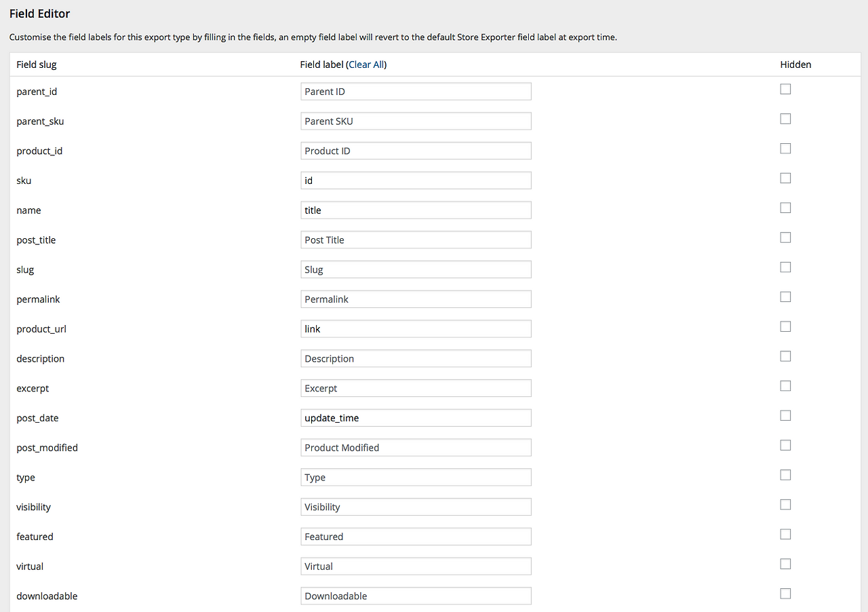
Task: Select the 'excerpt' slug text
Action: coord(33,388)
